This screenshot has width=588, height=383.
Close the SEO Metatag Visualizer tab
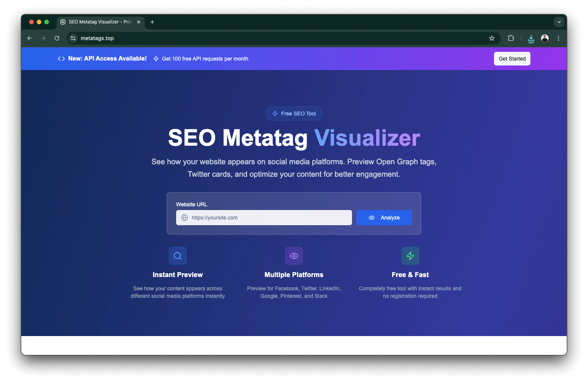click(139, 22)
